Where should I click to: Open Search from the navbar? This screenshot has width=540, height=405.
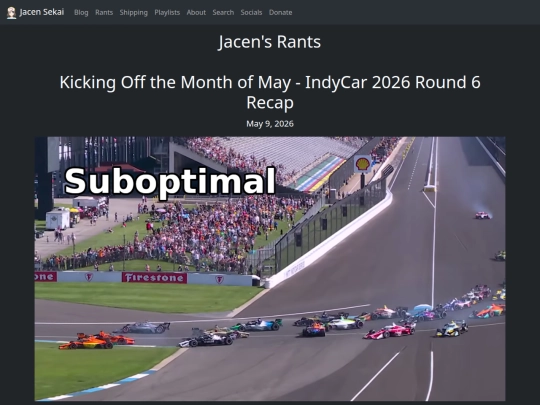(223, 12)
